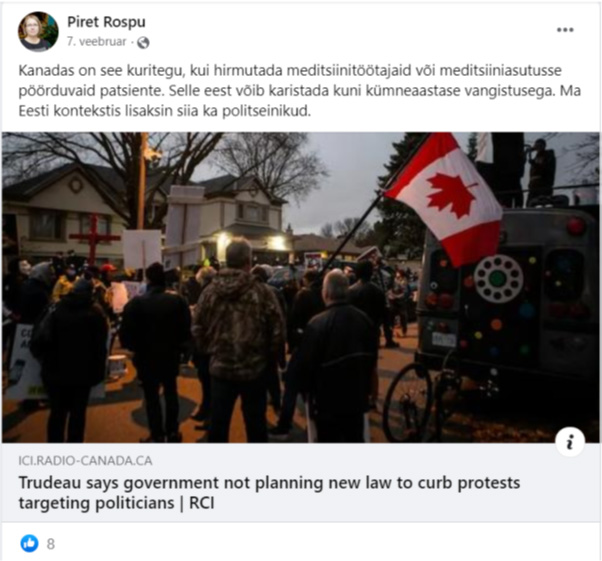The image size is (602, 561).
Task: Click headline's second line "targeting politicians | RCI"
Action: [x=116, y=503]
